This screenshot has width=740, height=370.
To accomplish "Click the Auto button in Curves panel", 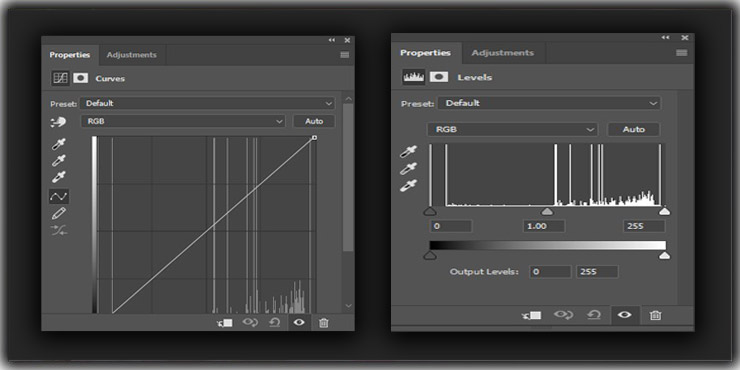I will point(314,121).
